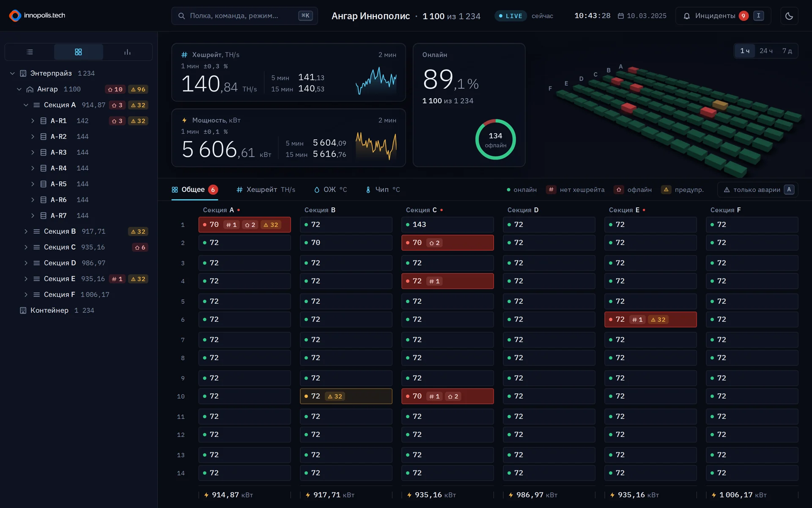Open the Общее tab
The image size is (812, 508).
(x=195, y=190)
